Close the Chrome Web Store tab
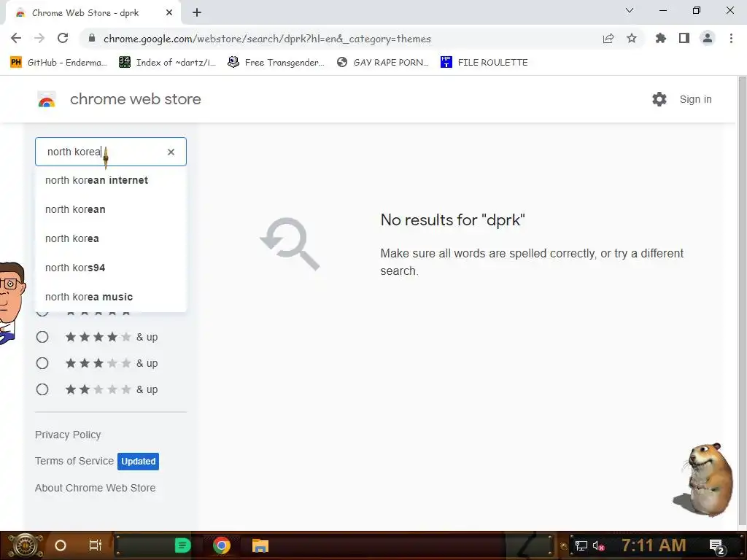This screenshot has height=560, width=747. pyautogui.click(x=169, y=13)
